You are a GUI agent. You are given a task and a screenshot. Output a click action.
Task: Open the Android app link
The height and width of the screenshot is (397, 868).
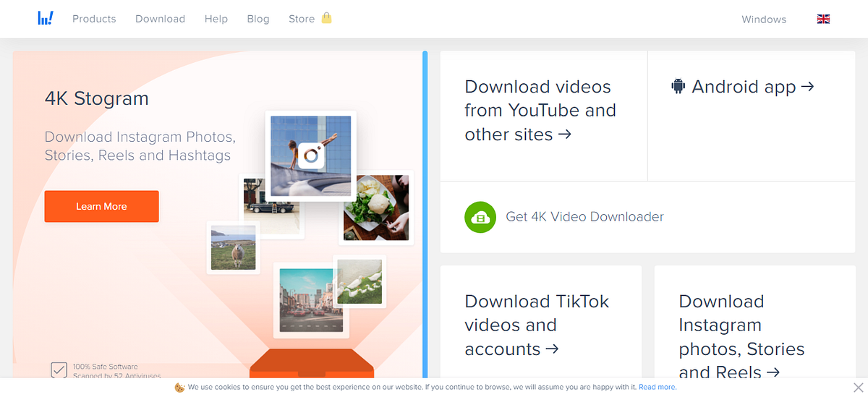click(x=753, y=87)
